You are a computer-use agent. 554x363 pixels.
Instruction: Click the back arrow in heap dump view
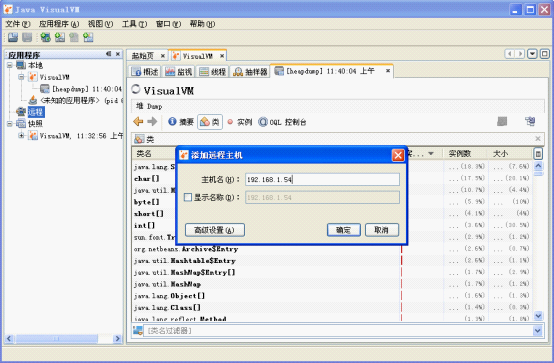click(138, 122)
